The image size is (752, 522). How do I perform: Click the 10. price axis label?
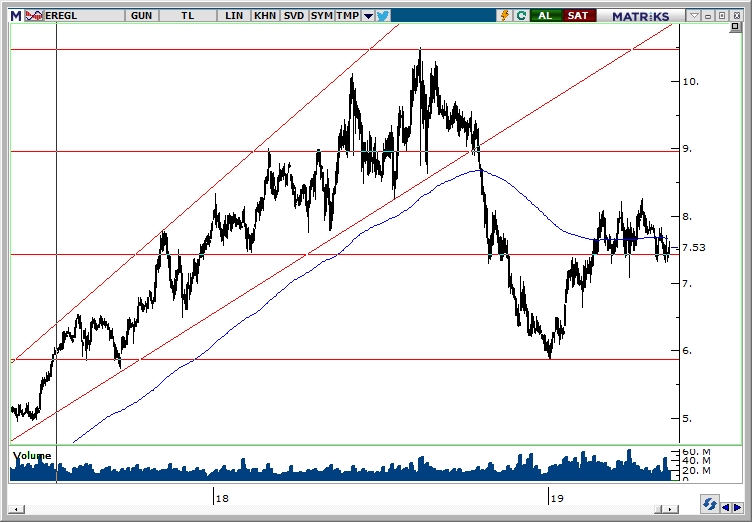click(x=691, y=82)
